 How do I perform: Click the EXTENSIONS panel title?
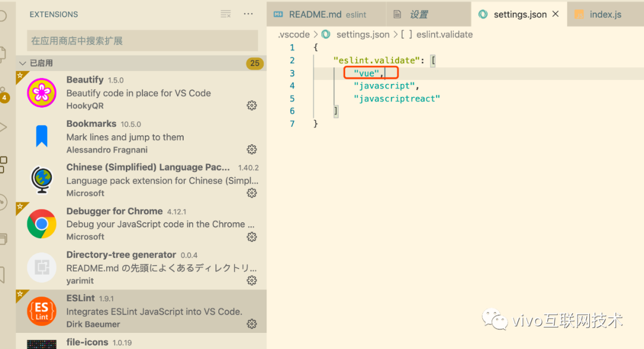tap(54, 14)
